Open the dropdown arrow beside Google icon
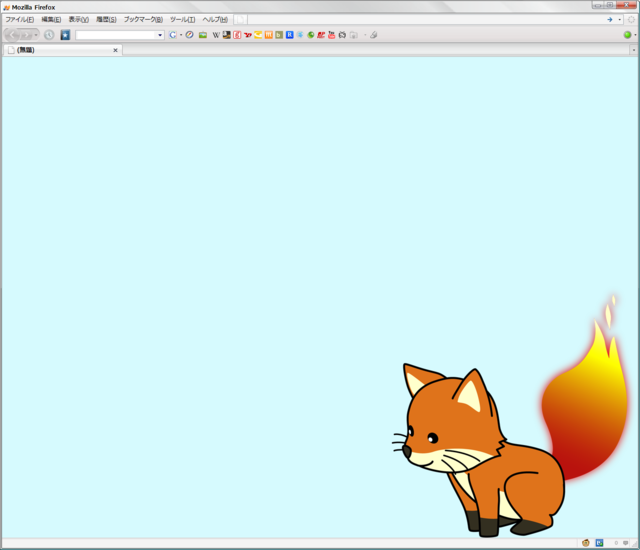The image size is (640, 550). coord(181,35)
